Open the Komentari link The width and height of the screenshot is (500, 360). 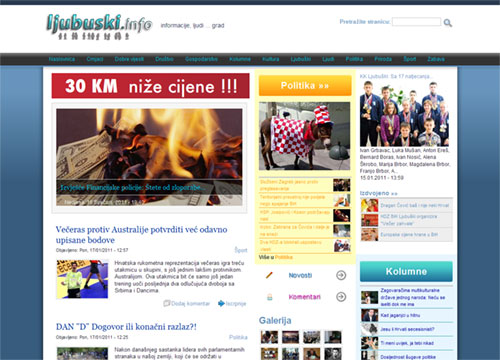coord(305,297)
